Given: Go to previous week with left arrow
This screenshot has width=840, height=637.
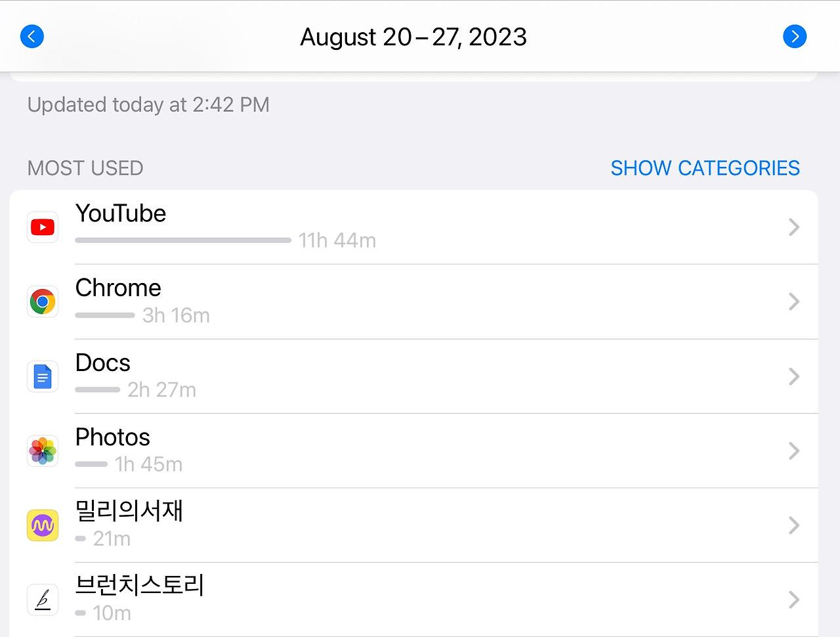Looking at the screenshot, I should pos(32,36).
